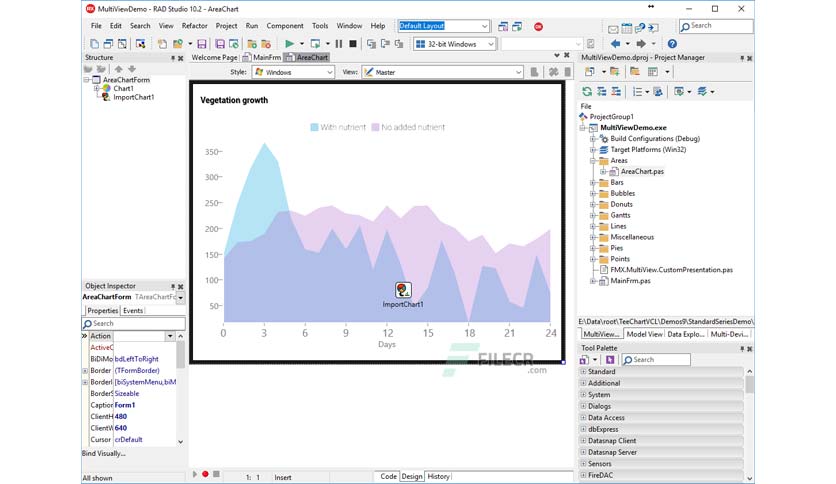Click the green Refresh icon in Project Manager

587,92
